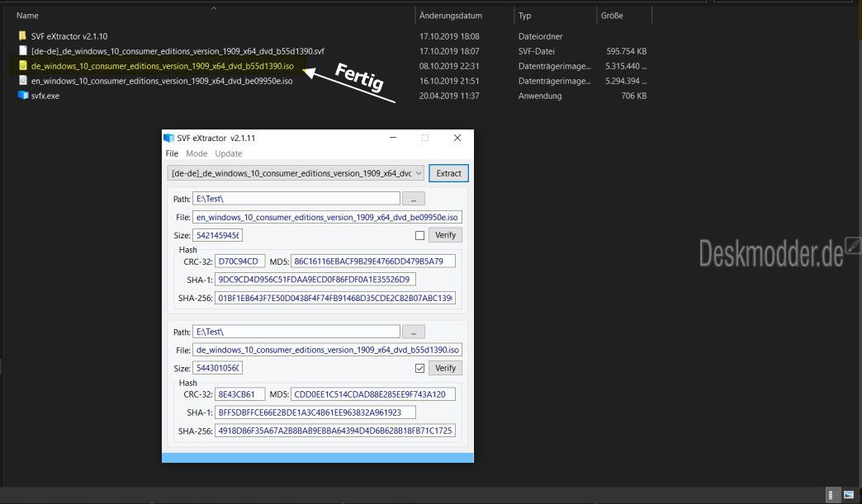Image resolution: width=862 pixels, height=504 pixels.
Task: Click the File field with de_windows ISO name
Action: point(327,350)
